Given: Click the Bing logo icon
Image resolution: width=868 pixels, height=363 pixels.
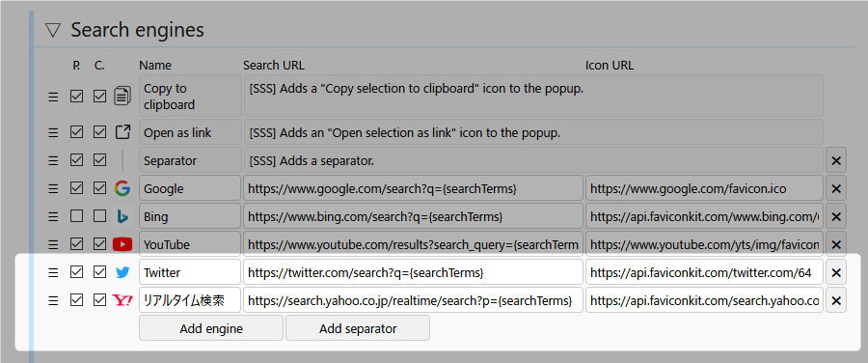Looking at the screenshot, I should pos(122,216).
